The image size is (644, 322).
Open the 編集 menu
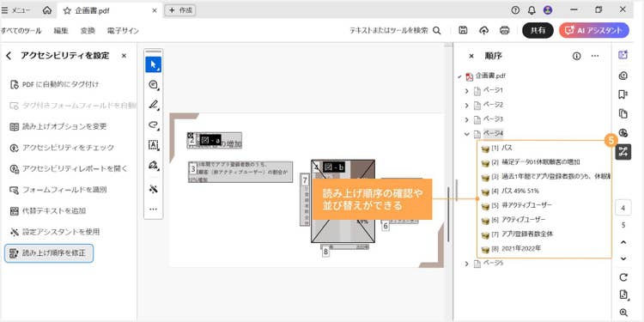[61, 30]
